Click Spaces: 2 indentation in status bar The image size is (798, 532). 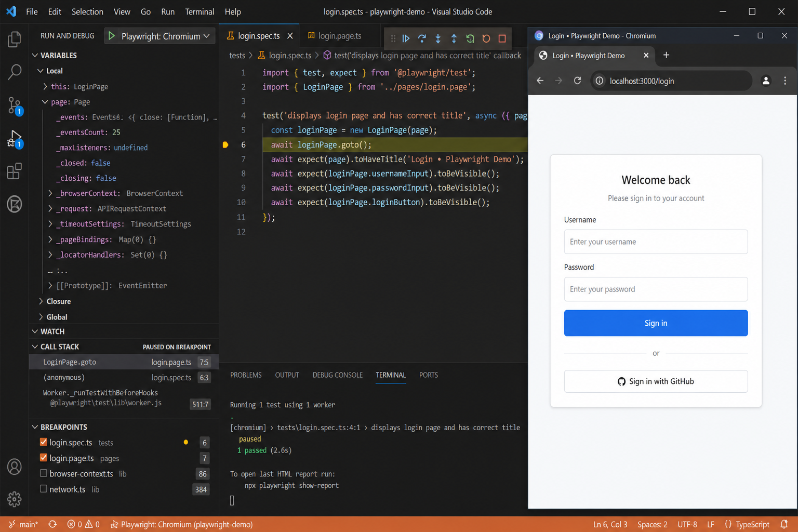(652, 524)
